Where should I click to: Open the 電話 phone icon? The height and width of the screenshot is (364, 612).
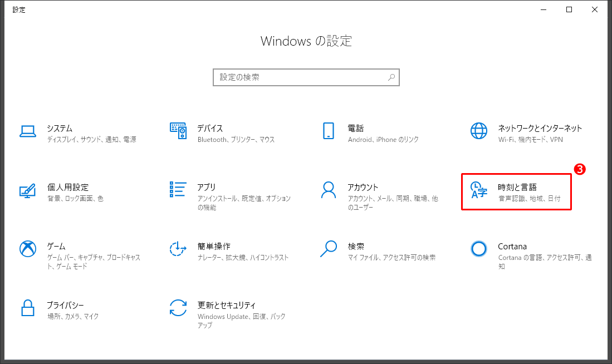coord(329,131)
